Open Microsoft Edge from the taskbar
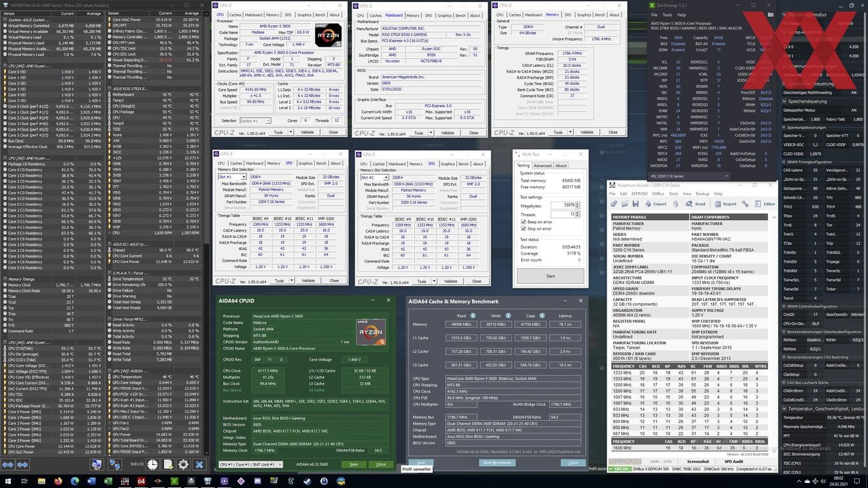 [75, 481]
